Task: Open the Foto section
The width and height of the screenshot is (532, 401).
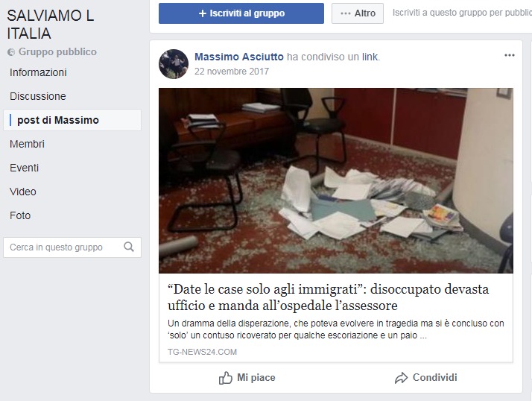Action: pos(20,215)
